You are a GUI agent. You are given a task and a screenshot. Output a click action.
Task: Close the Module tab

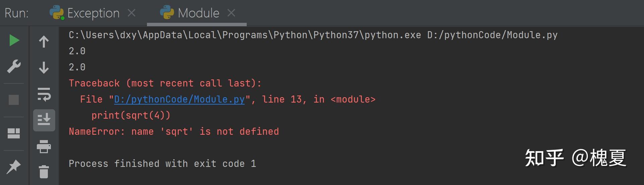coord(231,13)
